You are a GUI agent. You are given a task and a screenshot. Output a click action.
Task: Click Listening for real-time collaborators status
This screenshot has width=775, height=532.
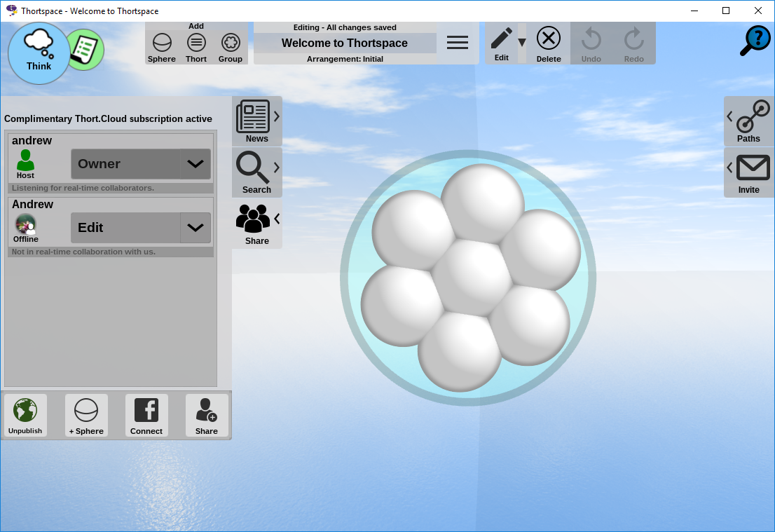click(x=83, y=188)
